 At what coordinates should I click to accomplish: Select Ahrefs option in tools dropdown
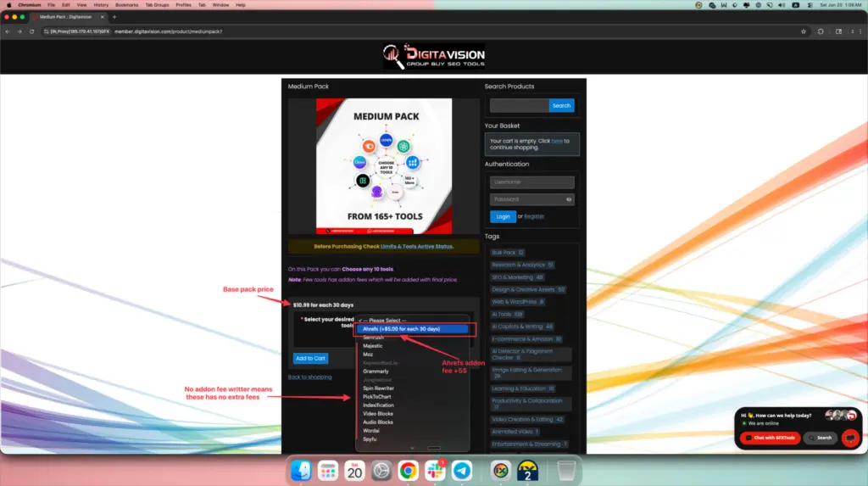coord(413,329)
